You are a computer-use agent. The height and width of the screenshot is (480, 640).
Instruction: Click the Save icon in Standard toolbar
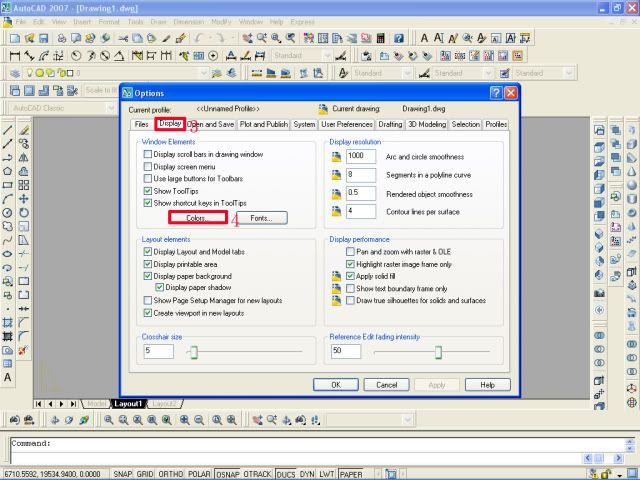pyautogui.click(x=45, y=38)
